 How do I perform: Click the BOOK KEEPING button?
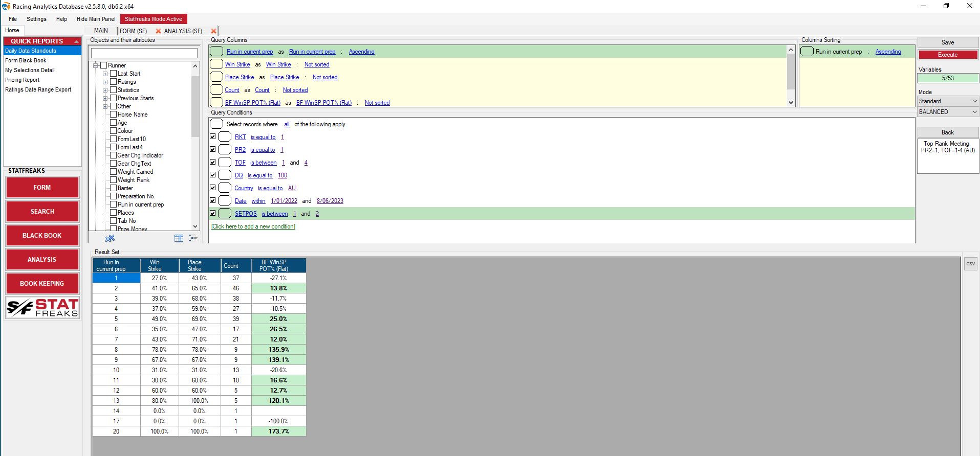[42, 284]
